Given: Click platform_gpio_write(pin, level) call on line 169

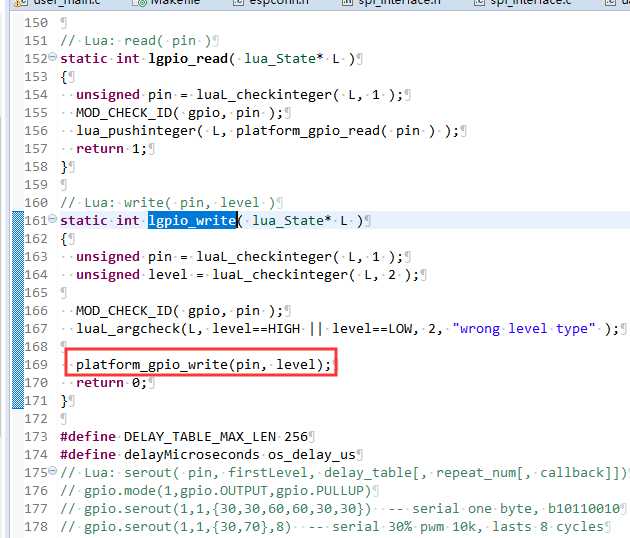Looking at the screenshot, I should pos(203,364).
